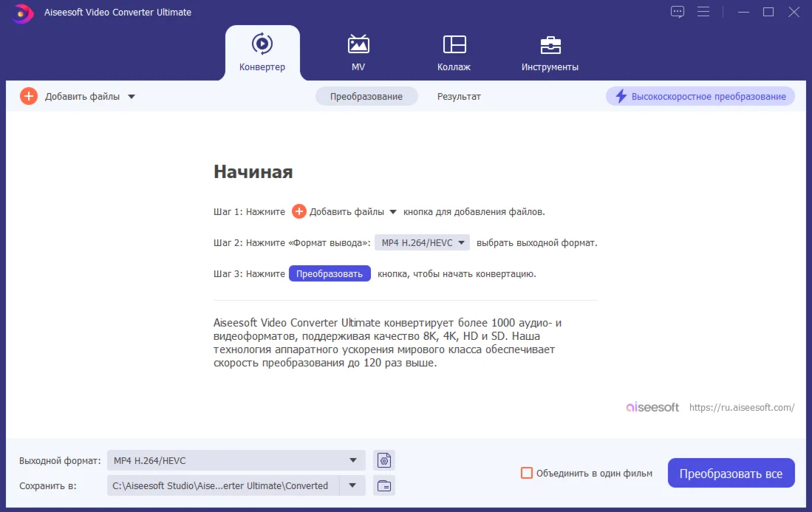Click the orange plus Add files icon in toolbar
812x512 pixels.
[x=29, y=96]
